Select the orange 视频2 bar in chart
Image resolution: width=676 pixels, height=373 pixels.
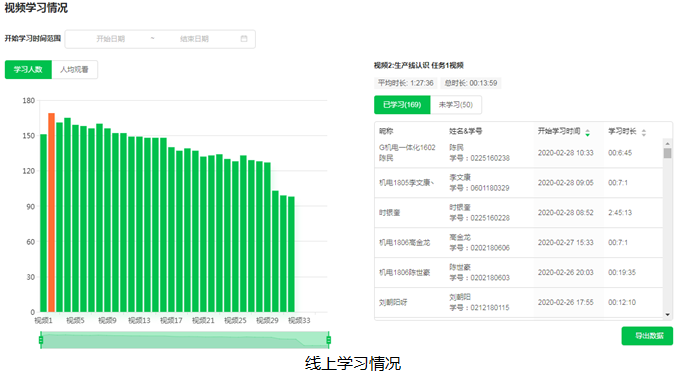51,213
